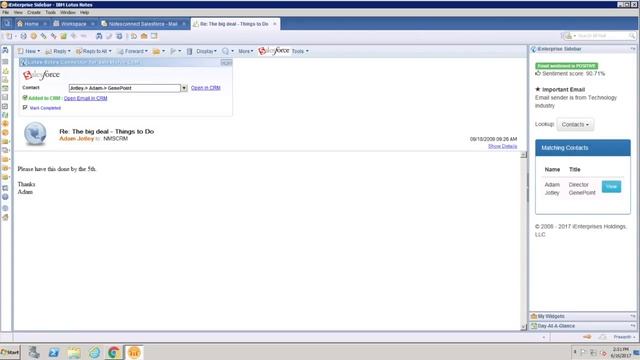Click the Show Details link
This screenshot has height=360, width=640.
[502, 146]
